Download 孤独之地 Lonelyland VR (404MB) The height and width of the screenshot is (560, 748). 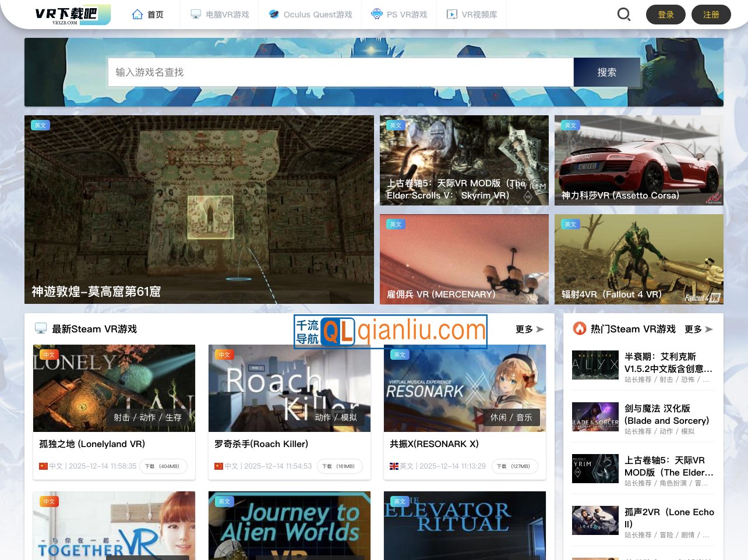tap(163, 466)
